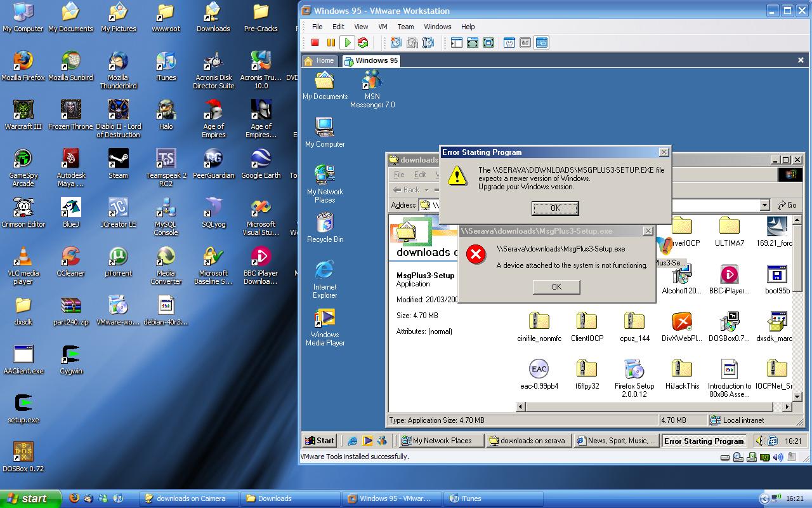This screenshot has width=812, height=508.
Task: Click My Network Places guest taskbar button
Action: tap(442, 441)
